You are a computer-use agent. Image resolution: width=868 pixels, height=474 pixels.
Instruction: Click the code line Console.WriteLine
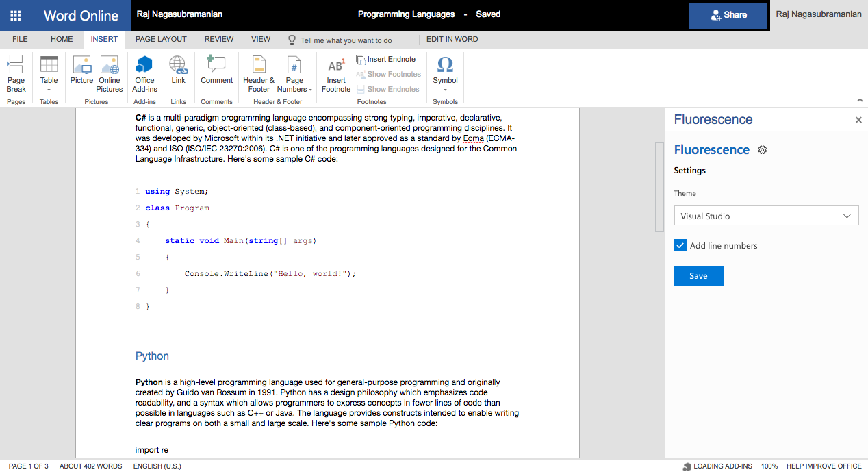pyautogui.click(x=270, y=274)
